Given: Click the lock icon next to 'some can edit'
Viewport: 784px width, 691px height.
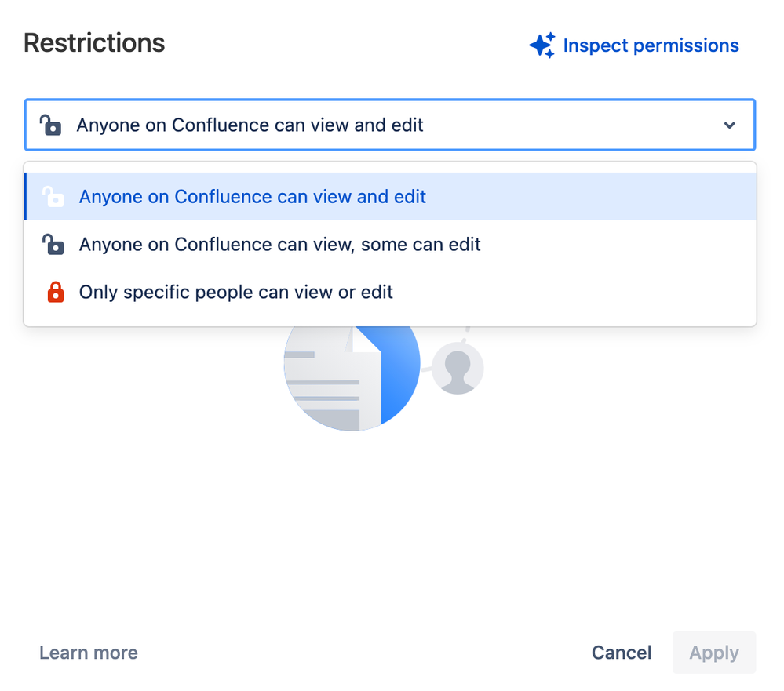Looking at the screenshot, I should (53, 245).
